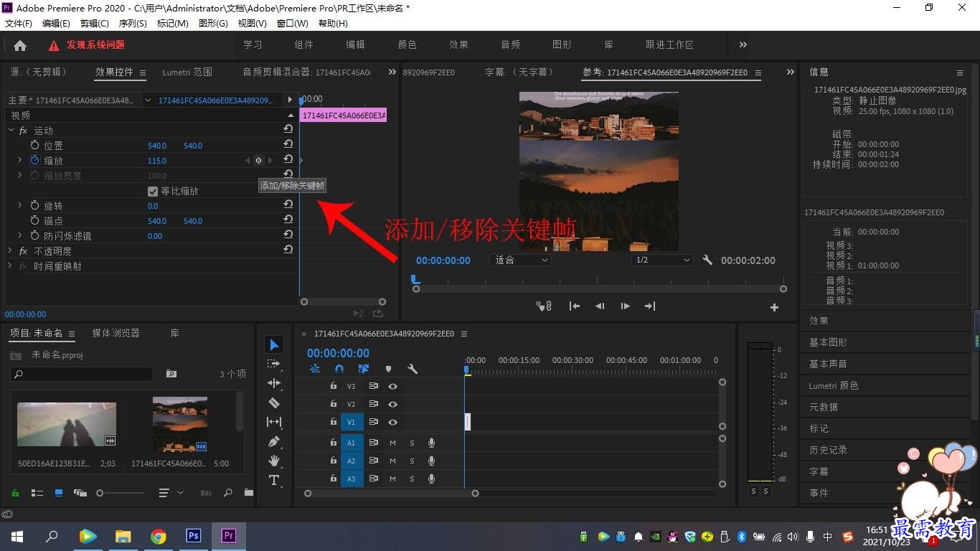Go to next keyframe for 缩放
Screen dimensions: 980x551
point(270,161)
